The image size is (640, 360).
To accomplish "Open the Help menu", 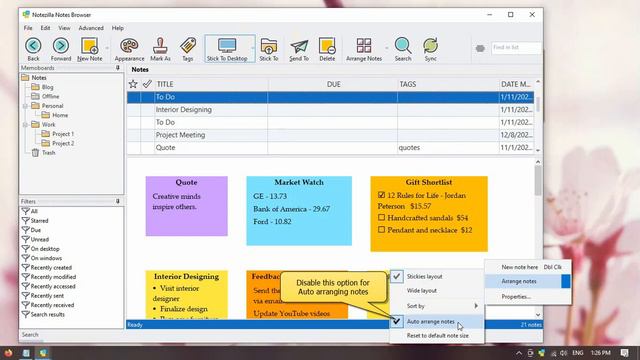I will coord(118,28).
